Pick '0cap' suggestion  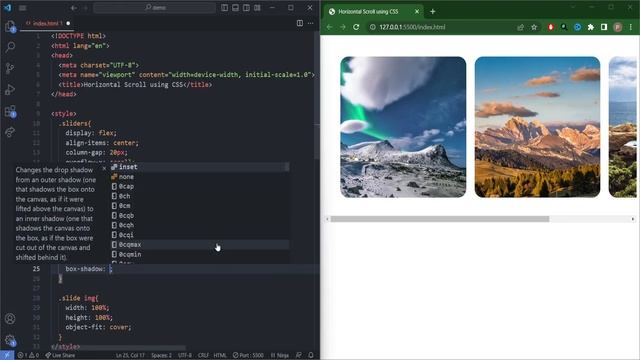click(x=200, y=186)
